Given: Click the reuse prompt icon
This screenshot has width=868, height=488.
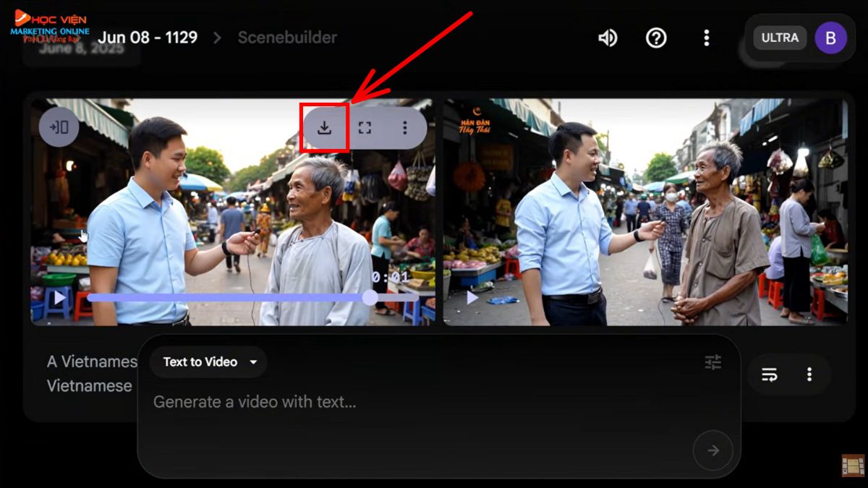Looking at the screenshot, I should coord(770,374).
